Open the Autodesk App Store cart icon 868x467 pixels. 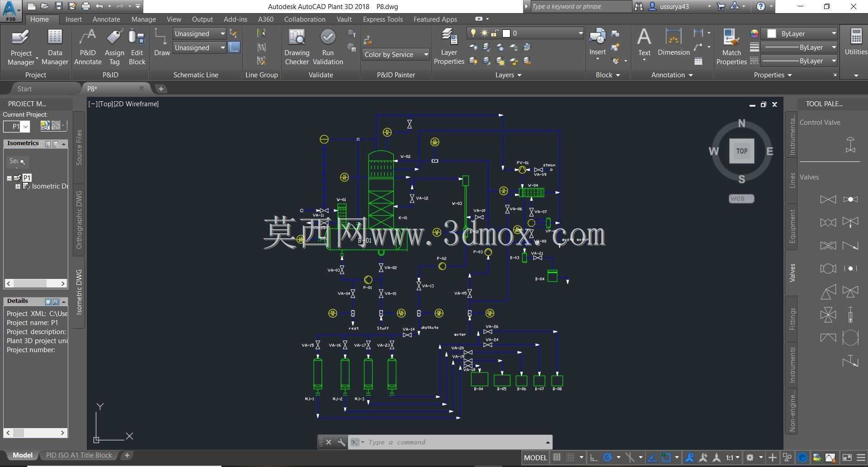coord(721,6)
